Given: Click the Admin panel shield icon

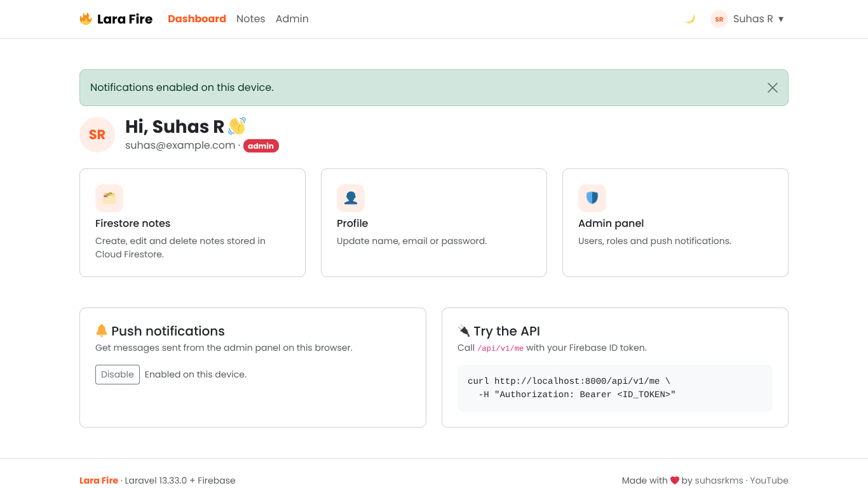Looking at the screenshot, I should tap(592, 198).
